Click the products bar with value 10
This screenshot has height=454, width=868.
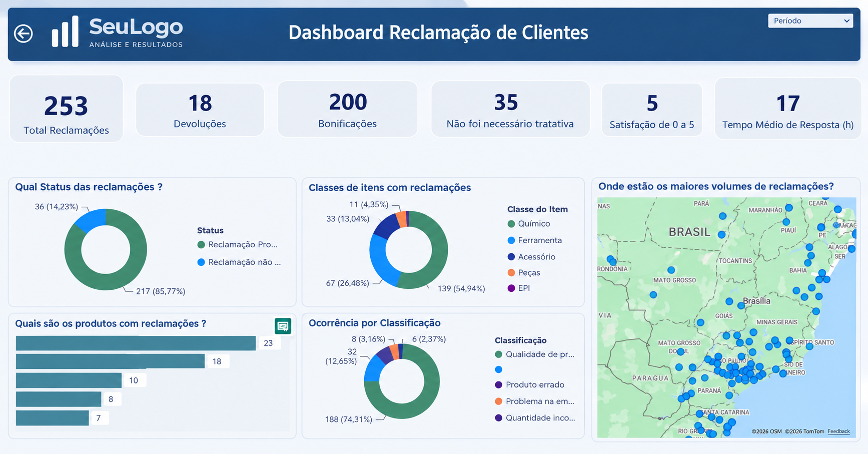[69, 380]
